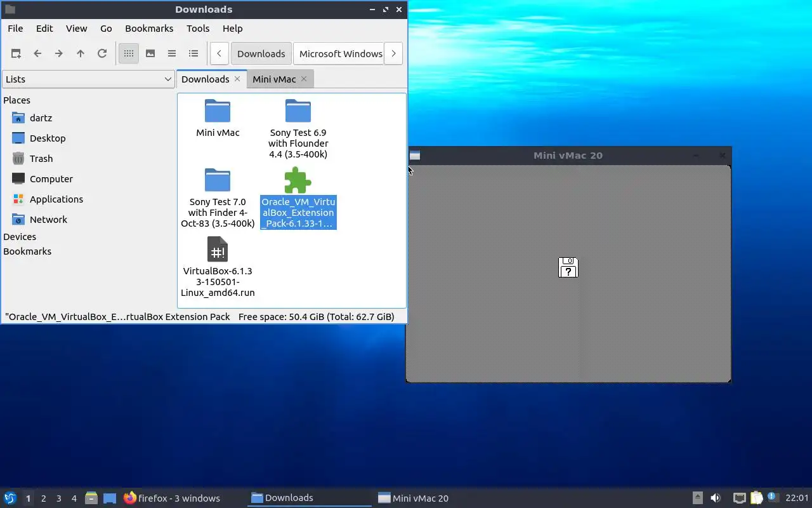Open a new tab in the file manager toolbar
The width and height of the screenshot is (812, 508).
(x=16, y=53)
